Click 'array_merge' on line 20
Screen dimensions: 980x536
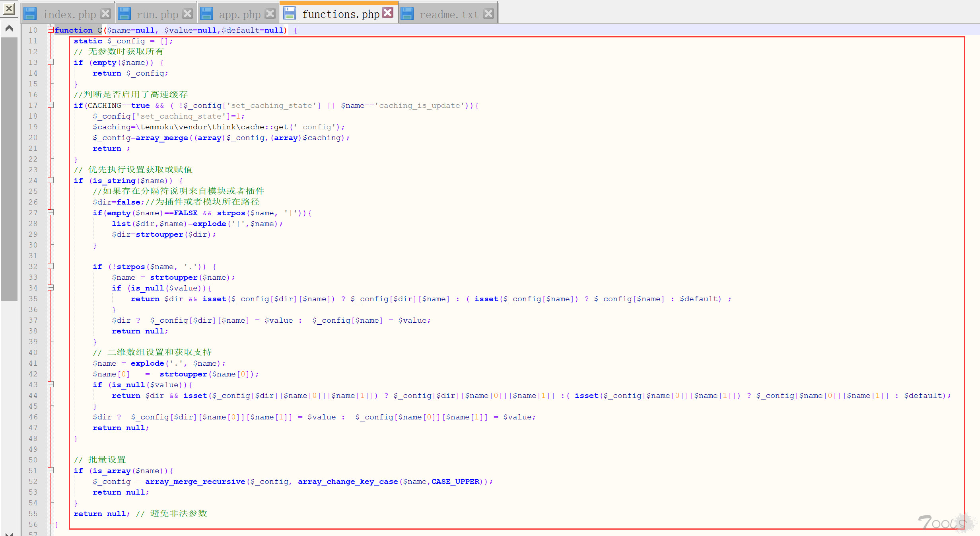(x=162, y=138)
